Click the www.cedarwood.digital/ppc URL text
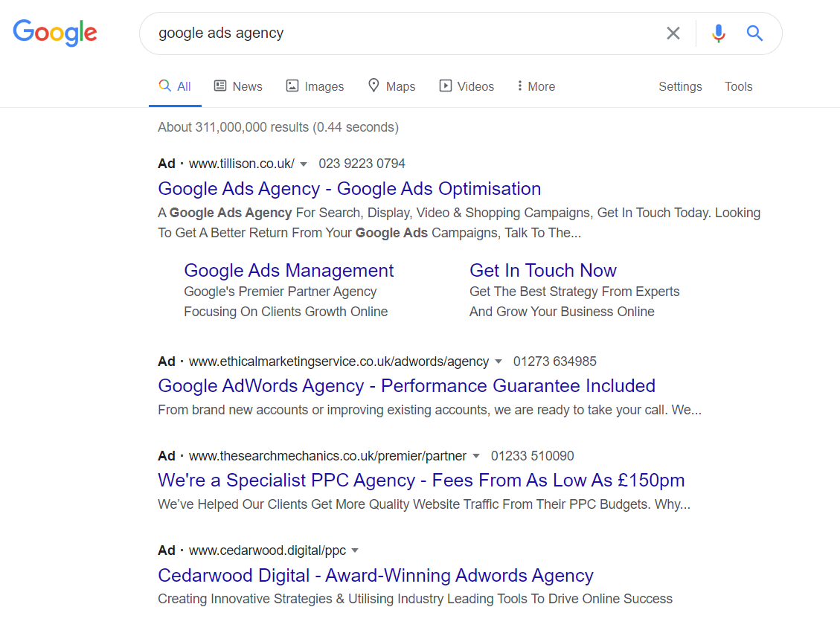This screenshot has height=636, width=840. tap(267, 550)
